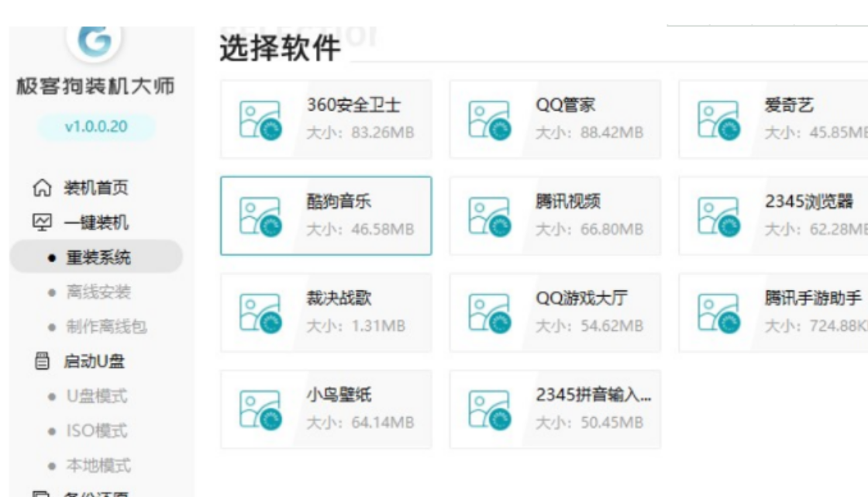Click the v1.0.0.20 version badge
Image resolution: width=868 pixels, height=497 pixels.
pos(96,126)
